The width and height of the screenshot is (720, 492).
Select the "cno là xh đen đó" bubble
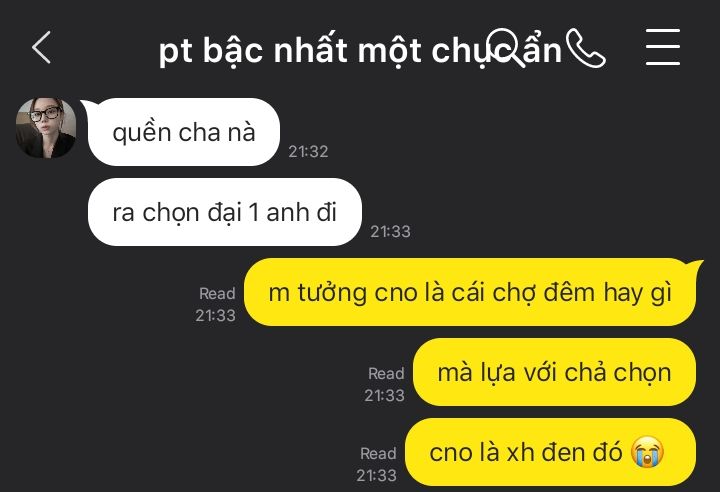click(550, 452)
